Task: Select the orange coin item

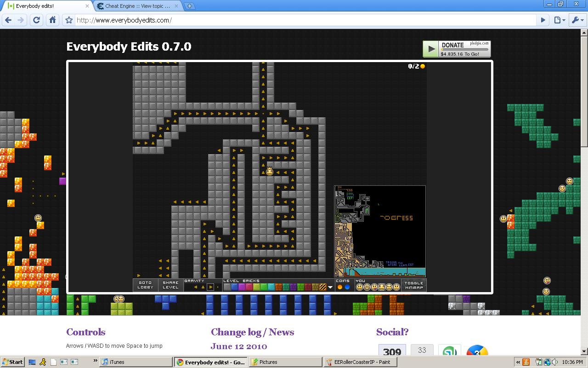Action: (x=340, y=287)
